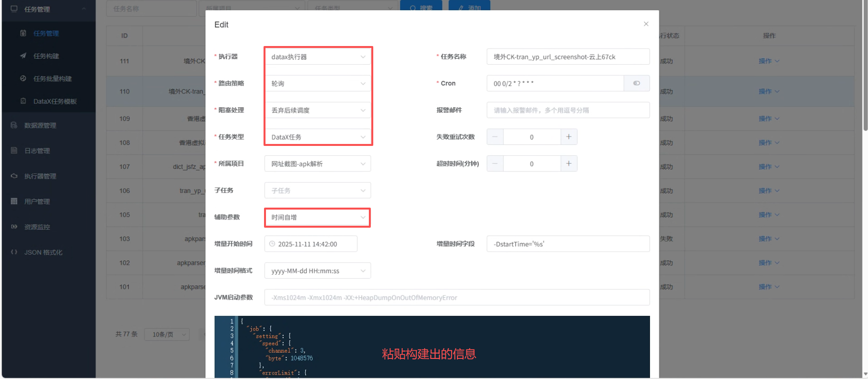The height and width of the screenshot is (379, 868).
Task: Open the 辅助参数 dropdown showing 时间自增
Action: pyautogui.click(x=317, y=217)
